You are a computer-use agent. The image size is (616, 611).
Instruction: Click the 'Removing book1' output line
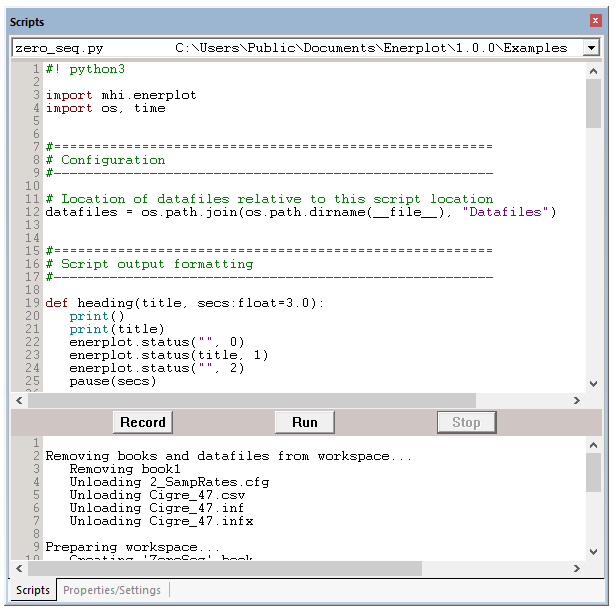125,469
